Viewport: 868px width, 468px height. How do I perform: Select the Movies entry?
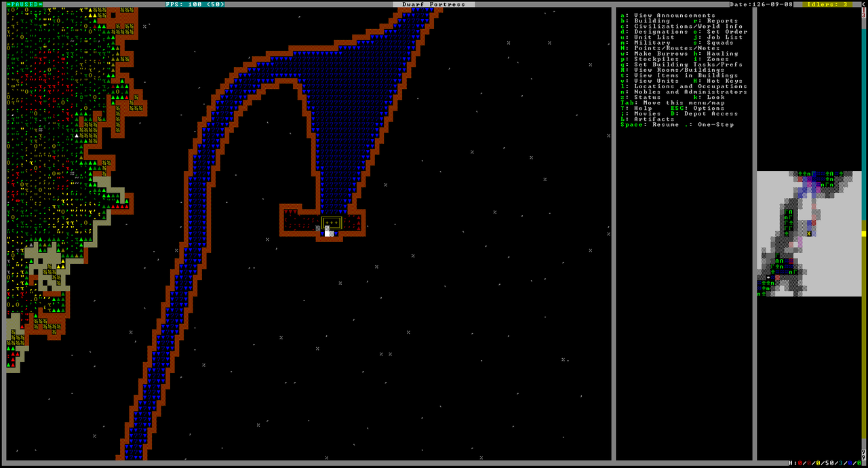pyautogui.click(x=640, y=113)
